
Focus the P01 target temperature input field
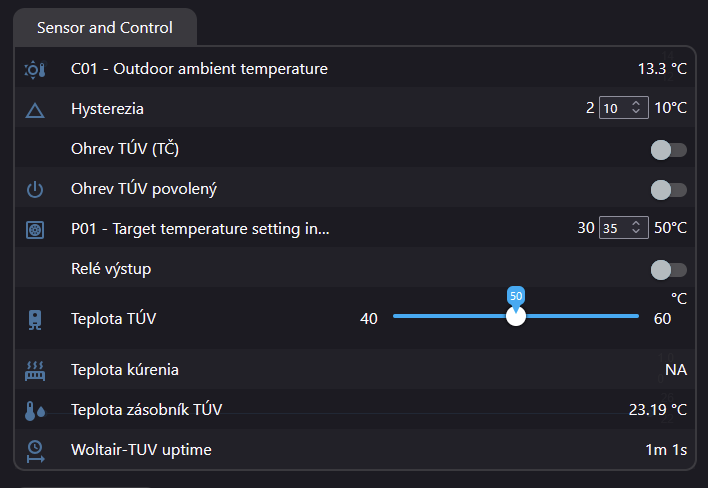[x=614, y=228]
